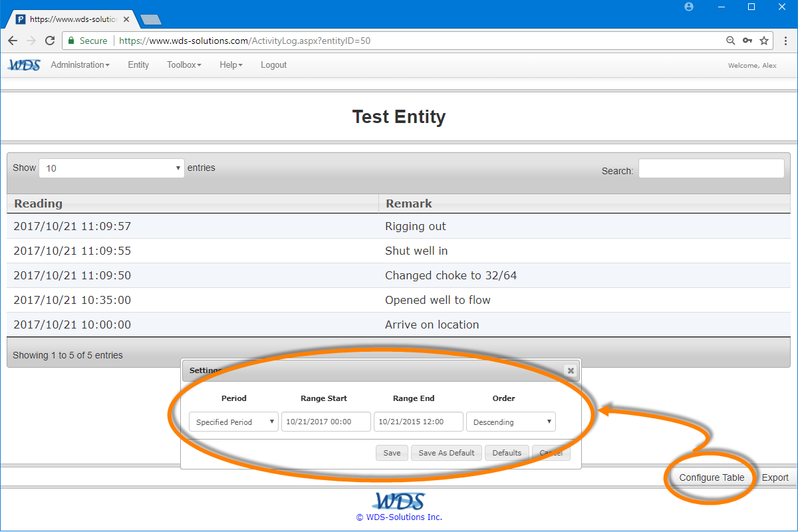The image size is (798, 532).
Task: Click the footer WDS logo
Action: coord(399,501)
